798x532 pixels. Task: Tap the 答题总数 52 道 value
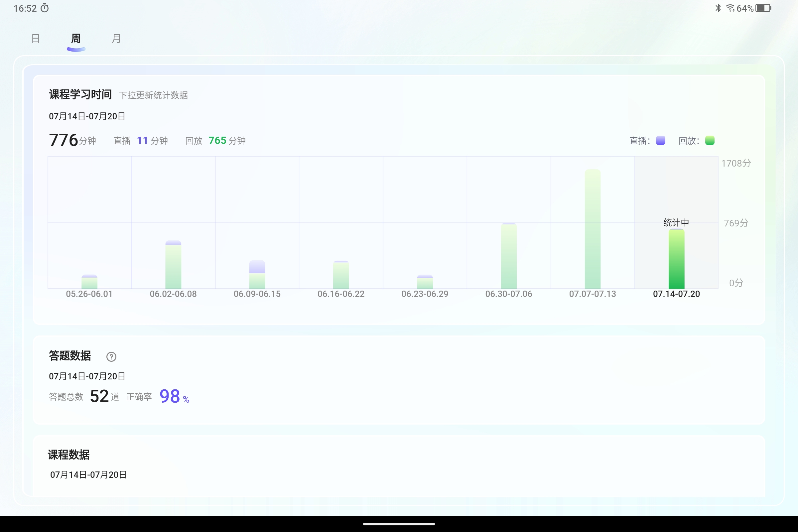point(84,396)
